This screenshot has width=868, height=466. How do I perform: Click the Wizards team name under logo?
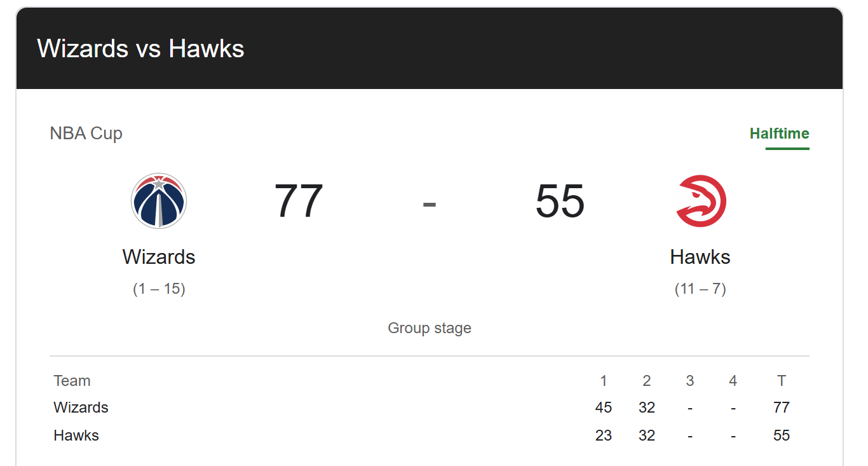pyautogui.click(x=159, y=257)
